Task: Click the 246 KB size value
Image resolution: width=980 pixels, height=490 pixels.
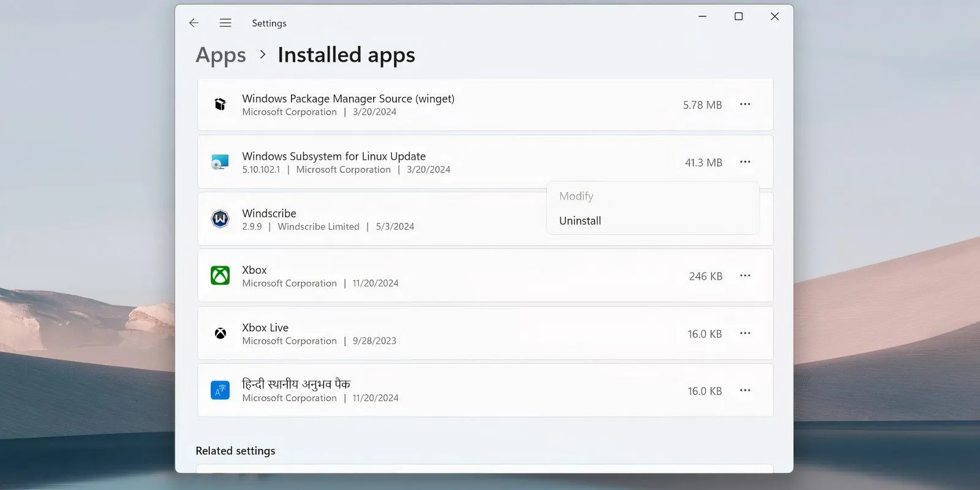Action: tap(706, 276)
